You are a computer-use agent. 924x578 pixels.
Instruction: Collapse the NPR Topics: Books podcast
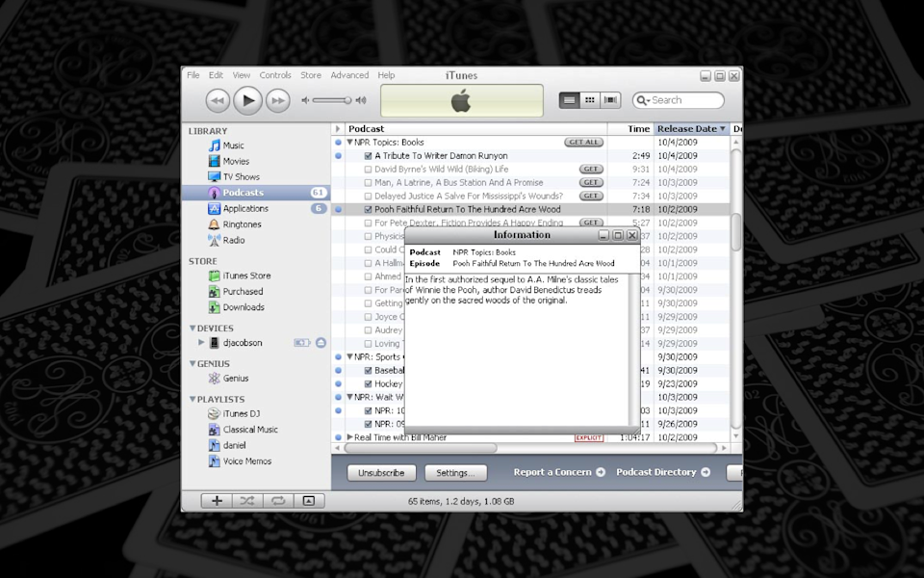(x=350, y=143)
